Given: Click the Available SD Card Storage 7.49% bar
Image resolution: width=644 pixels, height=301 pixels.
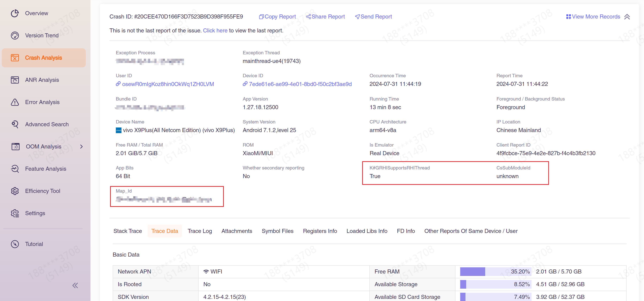Looking at the screenshot, I should click(x=496, y=297).
